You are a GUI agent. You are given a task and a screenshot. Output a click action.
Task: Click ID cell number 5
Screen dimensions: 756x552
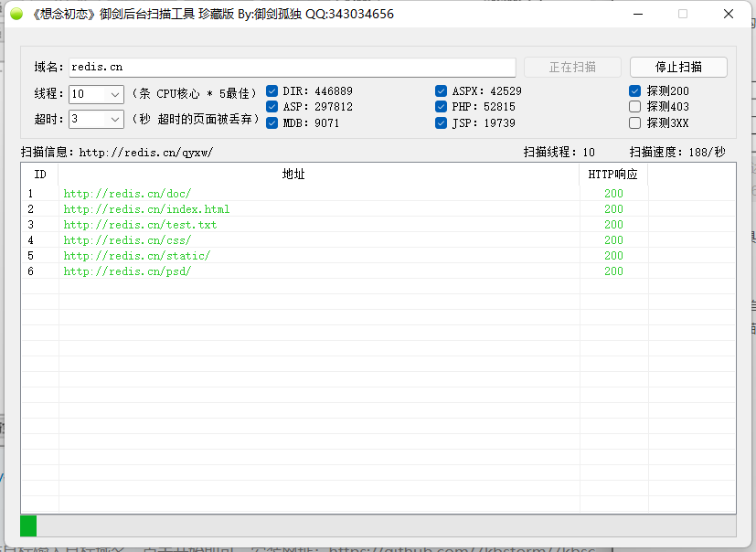coord(31,256)
